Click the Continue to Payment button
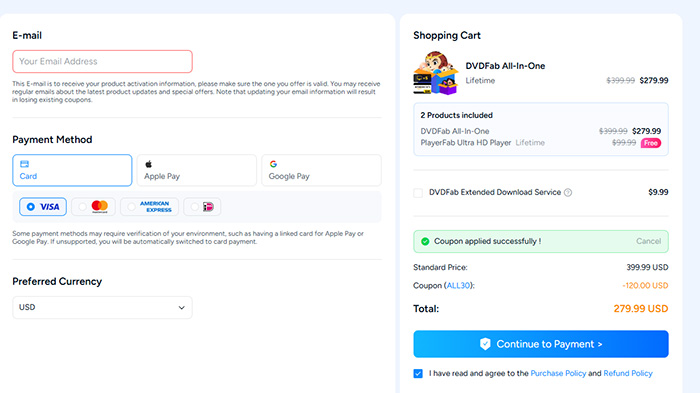Viewport: 700px width, 393px height. (541, 344)
